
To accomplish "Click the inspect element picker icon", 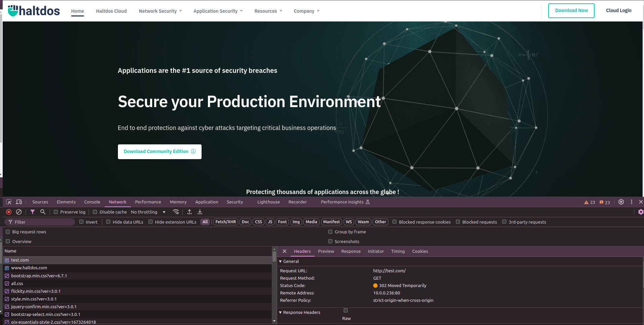I will click(9, 202).
